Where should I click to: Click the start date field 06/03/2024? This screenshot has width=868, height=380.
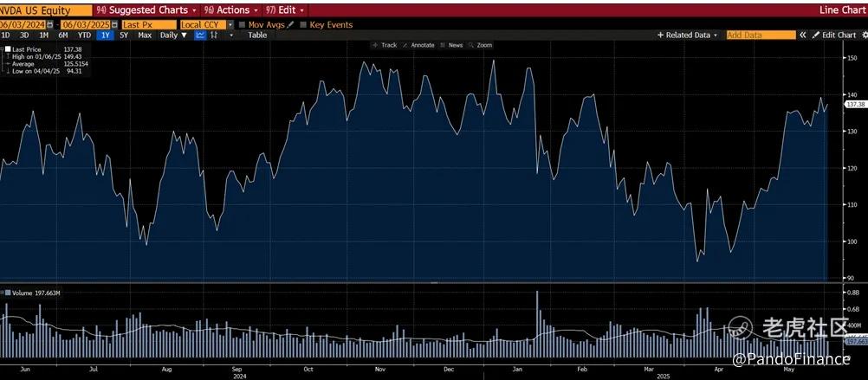pyautogui.click(x=23, y=25)
